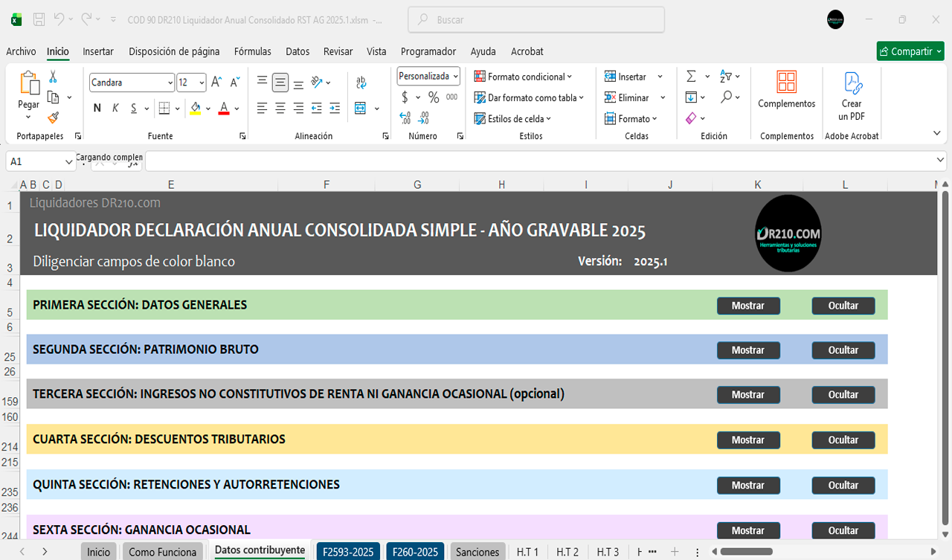952x560 pixels.
Task: Expand the number format Personalizada dropdown
Action: [455, 76]
